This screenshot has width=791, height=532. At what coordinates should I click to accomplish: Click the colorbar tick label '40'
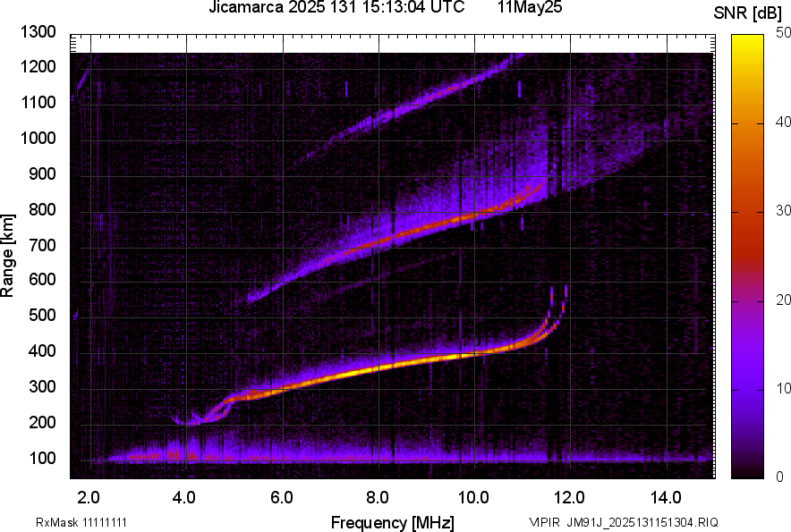(782, 122)
